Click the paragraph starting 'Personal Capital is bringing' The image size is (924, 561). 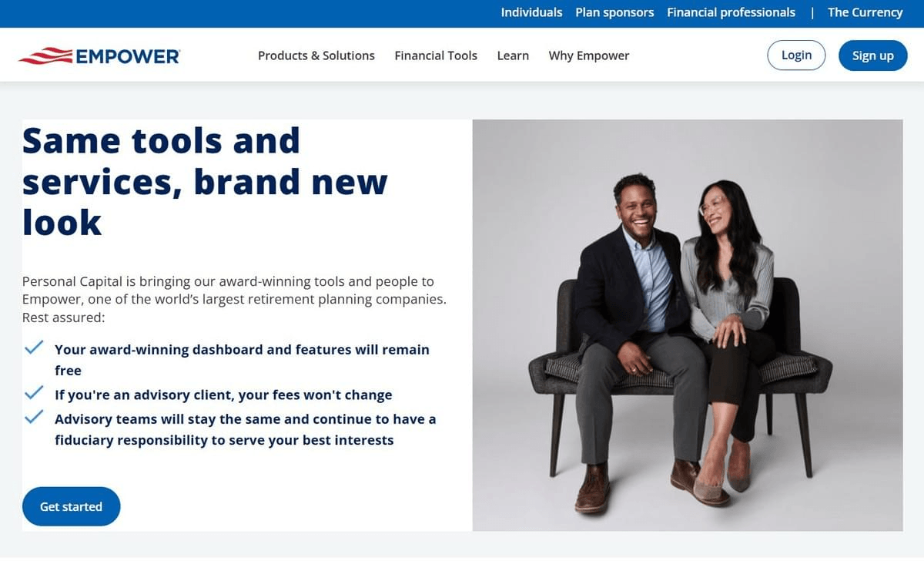(234, 299)
